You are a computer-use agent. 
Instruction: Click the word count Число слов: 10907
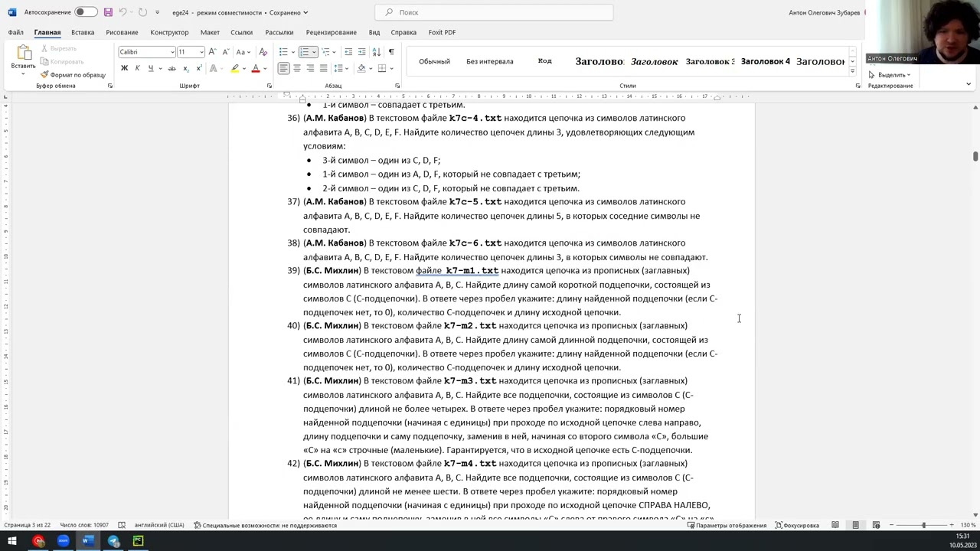coord(84,525)
